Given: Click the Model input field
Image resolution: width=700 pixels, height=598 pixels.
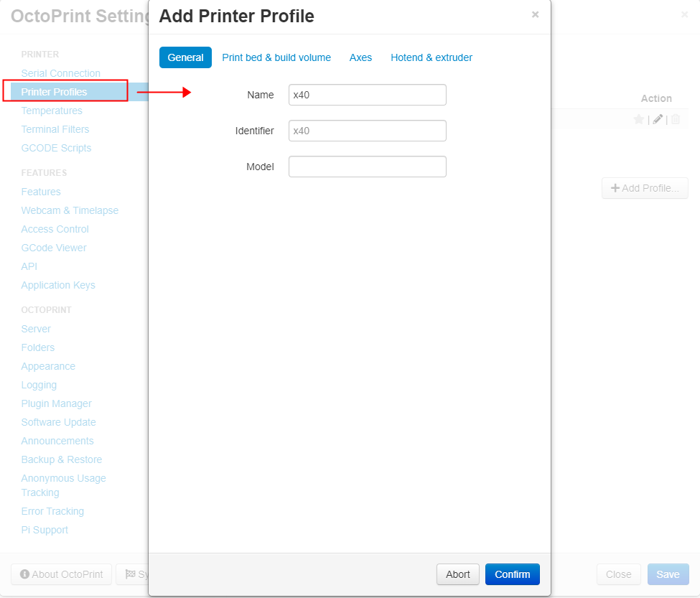Looking at the screenshot, I should coord(368,167).
